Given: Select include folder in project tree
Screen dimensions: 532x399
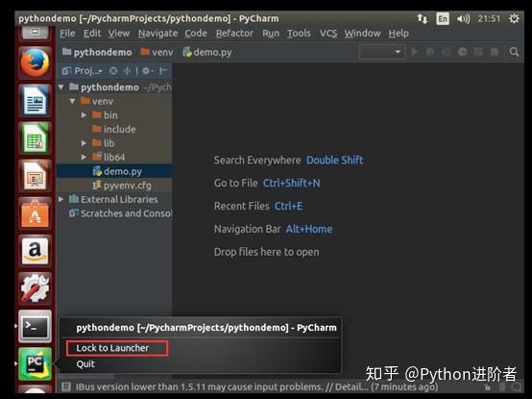Looking at the screenshot, I should click(114, 129).
